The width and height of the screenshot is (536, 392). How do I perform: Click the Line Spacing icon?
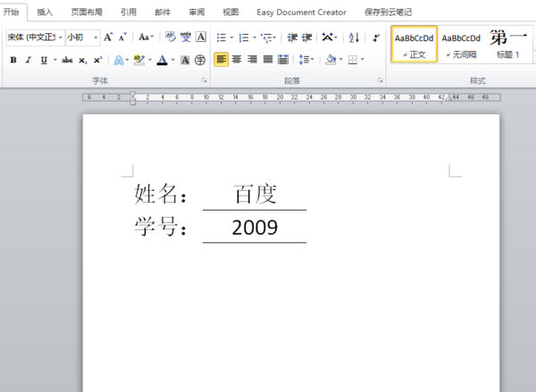coord(304,60)
